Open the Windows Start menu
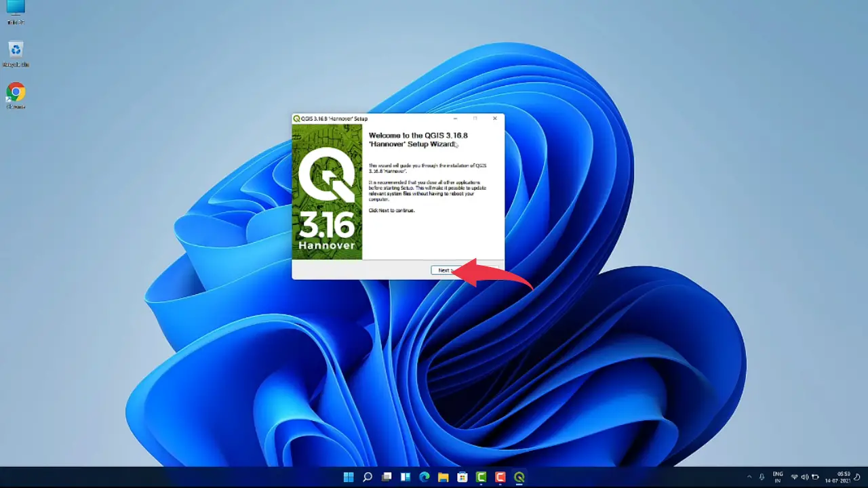Image resolution: width=868 pixels, height=488 pixels. [x=349, y=477]
